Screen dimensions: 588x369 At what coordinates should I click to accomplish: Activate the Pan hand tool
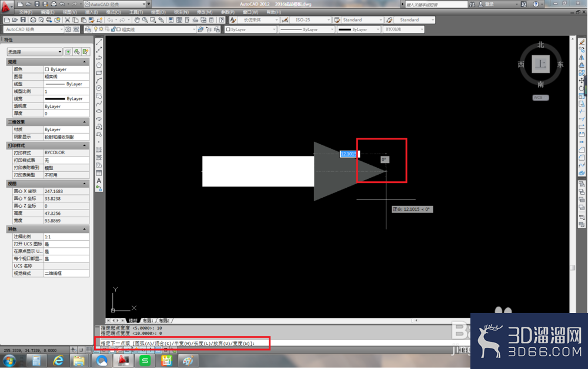pos(137,20)
